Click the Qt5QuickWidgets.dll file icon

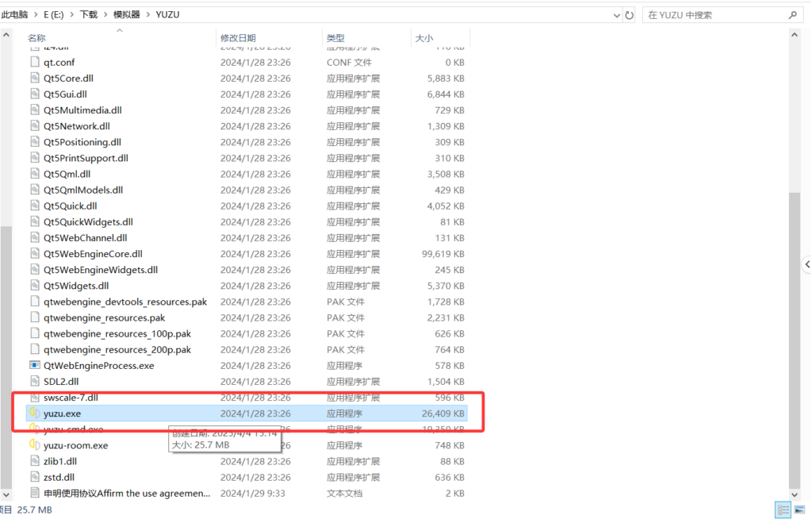coord(35,221)
